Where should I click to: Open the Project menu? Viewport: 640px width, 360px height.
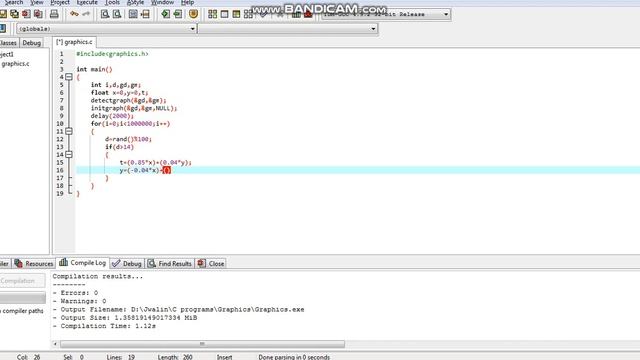click(60, 2)
